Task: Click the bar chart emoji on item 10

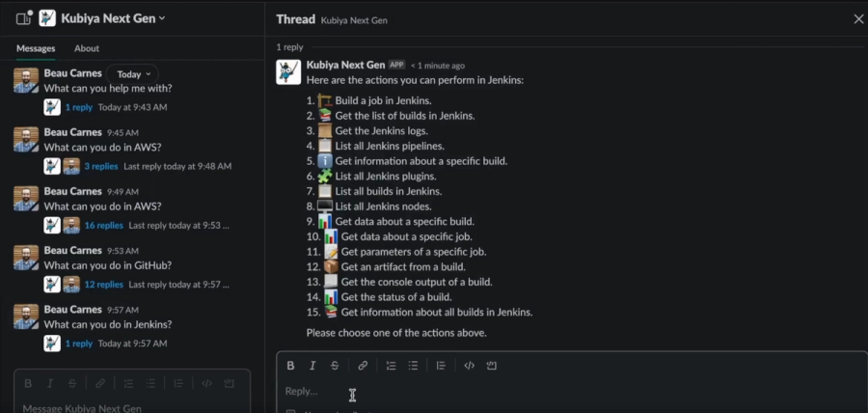Action: click(331, 236)
